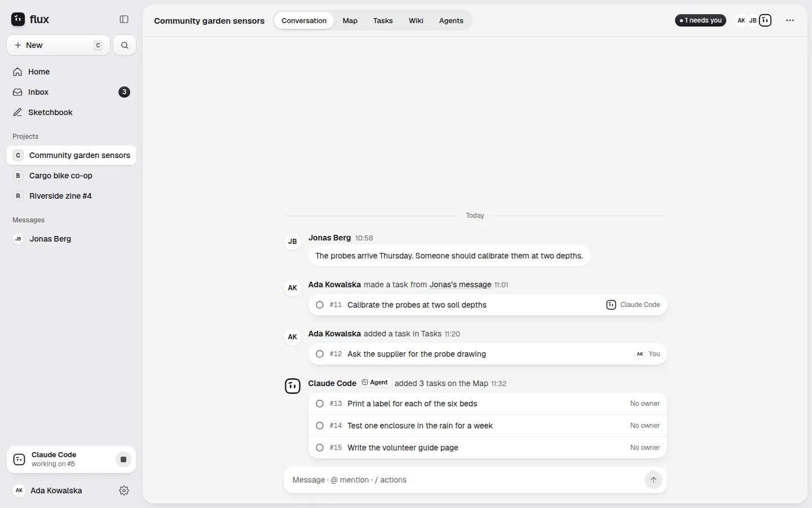
Task: Collapse the sidebar with the panel icon
Action: (124, 19)
